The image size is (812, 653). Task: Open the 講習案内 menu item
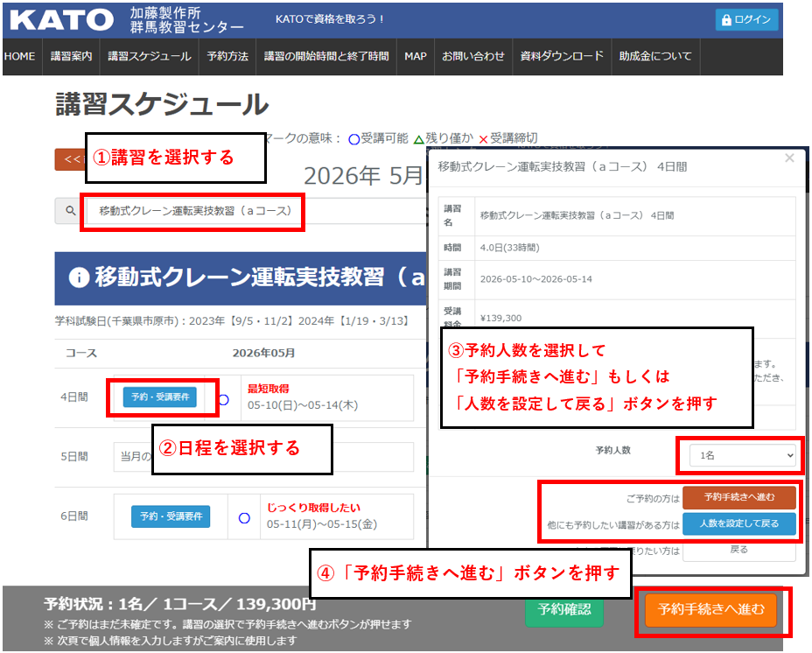(x=72, y=56)
